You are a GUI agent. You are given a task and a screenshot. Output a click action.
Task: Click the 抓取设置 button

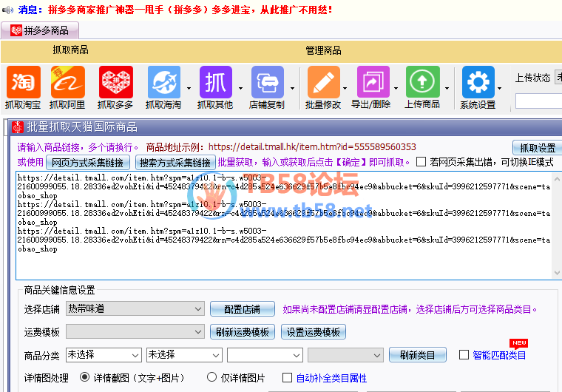538,148
